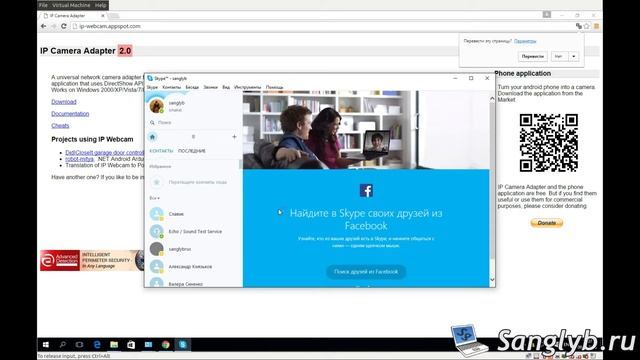Bookmark the page with the star icon
This screenshot has width=640, height=360.
(587, 26)
